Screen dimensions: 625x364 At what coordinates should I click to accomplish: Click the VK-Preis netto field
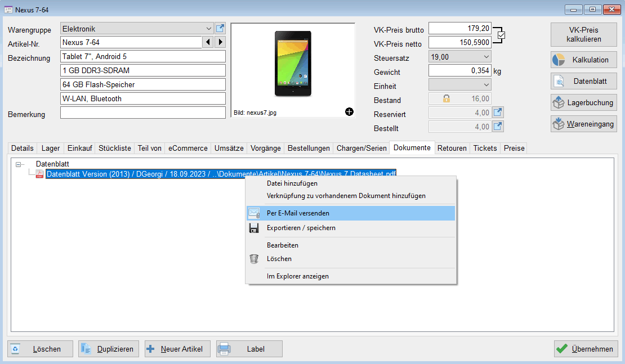click(459, 42)
